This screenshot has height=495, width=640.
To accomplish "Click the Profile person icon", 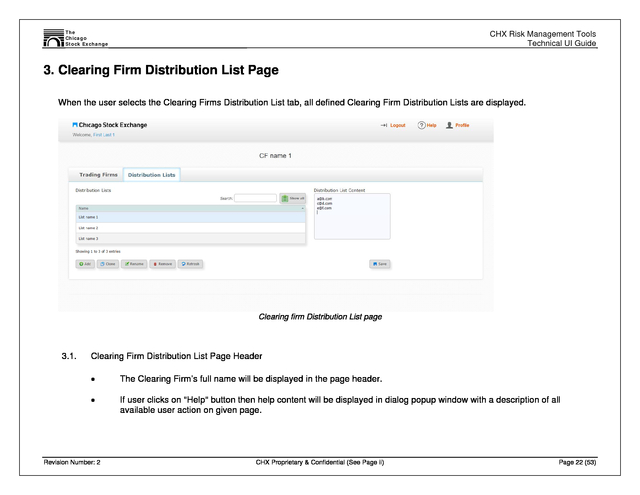I will point(449,125).
